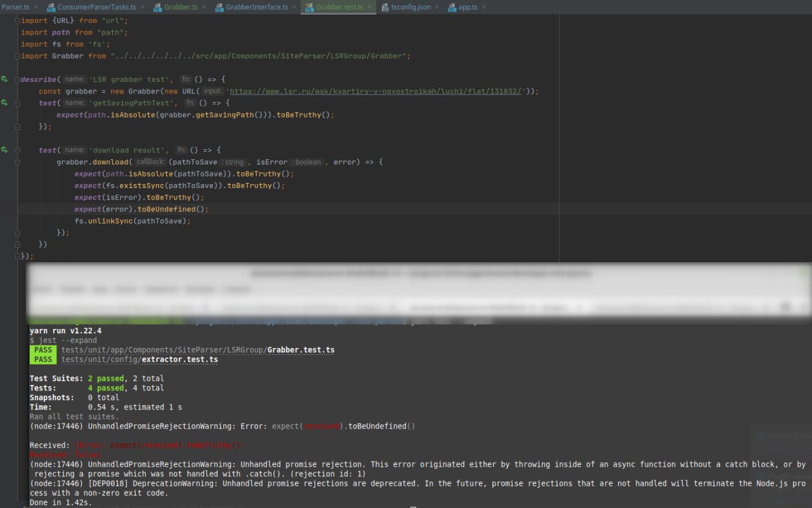Image resolution: width=812 pixels, height=508 pixels.
Task: Switch to the Parser.ts tab
Action: 15,7
